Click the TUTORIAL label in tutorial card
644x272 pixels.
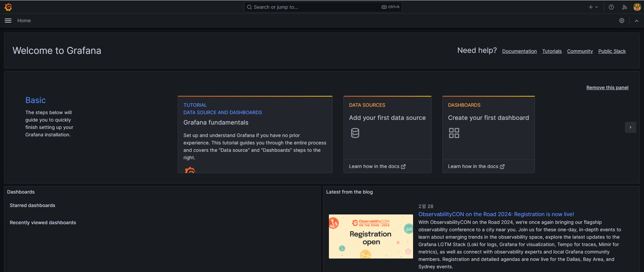(x=195, y=105)
